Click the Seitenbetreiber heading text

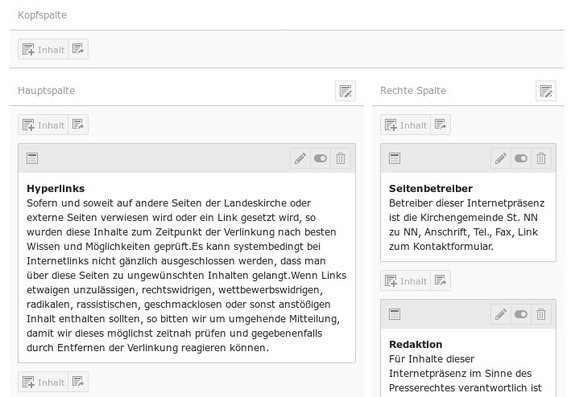click(x=431, y=188)
